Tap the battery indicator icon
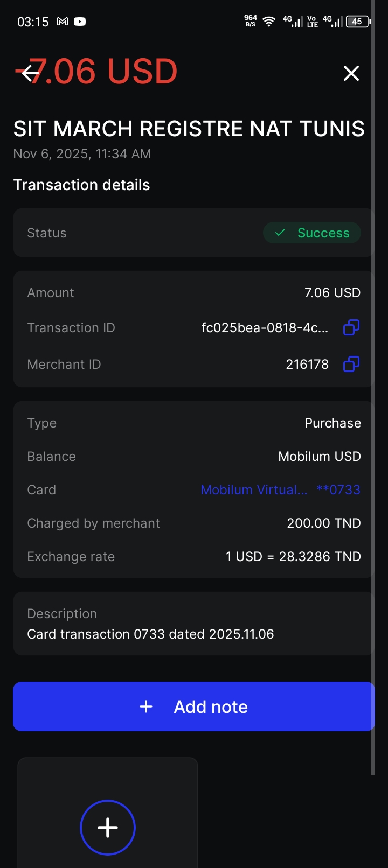Viewport: 388px width, 868px height. (x=358, y=22)
